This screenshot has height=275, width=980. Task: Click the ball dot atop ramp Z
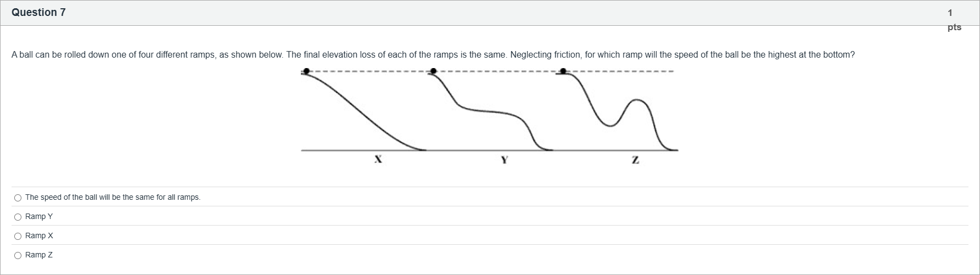click(x=563, y=71)
